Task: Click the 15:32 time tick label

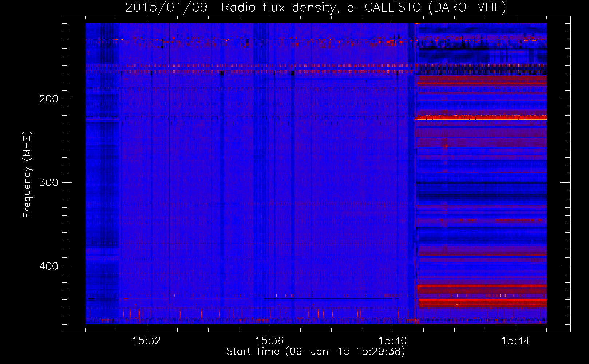Action: pyautogui.click(x=147, y=341)
